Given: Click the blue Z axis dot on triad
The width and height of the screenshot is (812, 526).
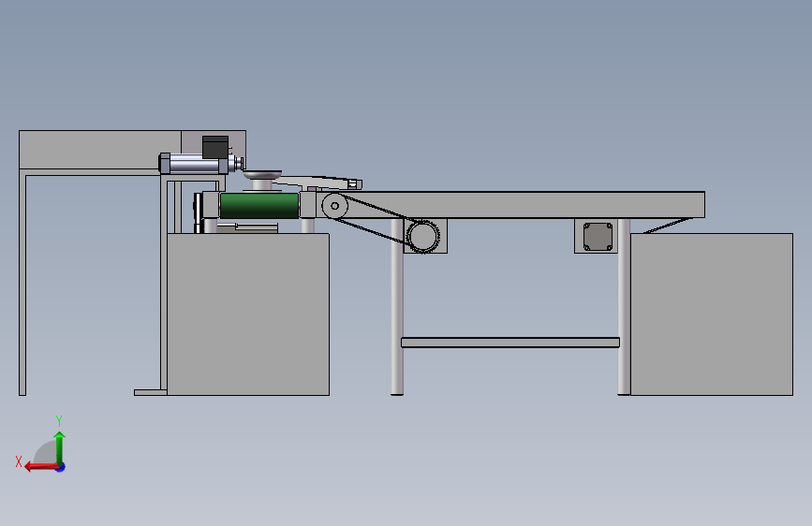Looking at the screenshot, I should pyautogui.click(x=61, y=468).
